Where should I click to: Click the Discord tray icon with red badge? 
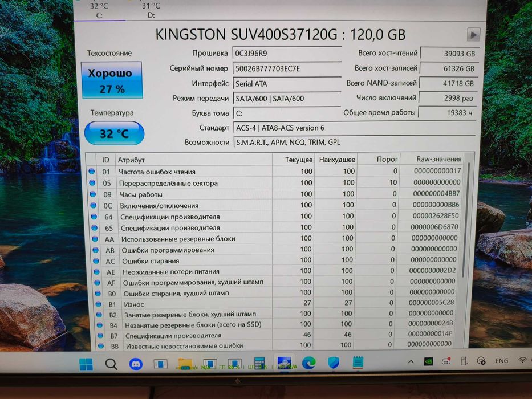[x=446, y=361]
